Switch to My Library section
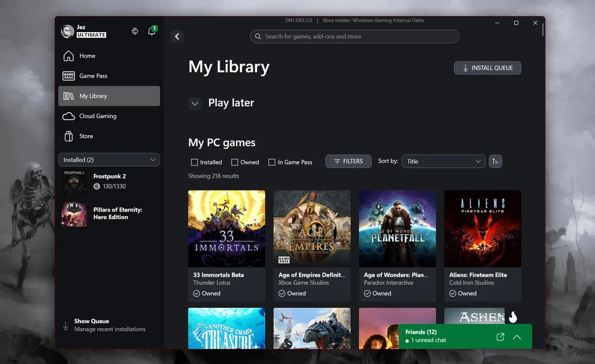 pyautogui.click(x=93, y=96)
